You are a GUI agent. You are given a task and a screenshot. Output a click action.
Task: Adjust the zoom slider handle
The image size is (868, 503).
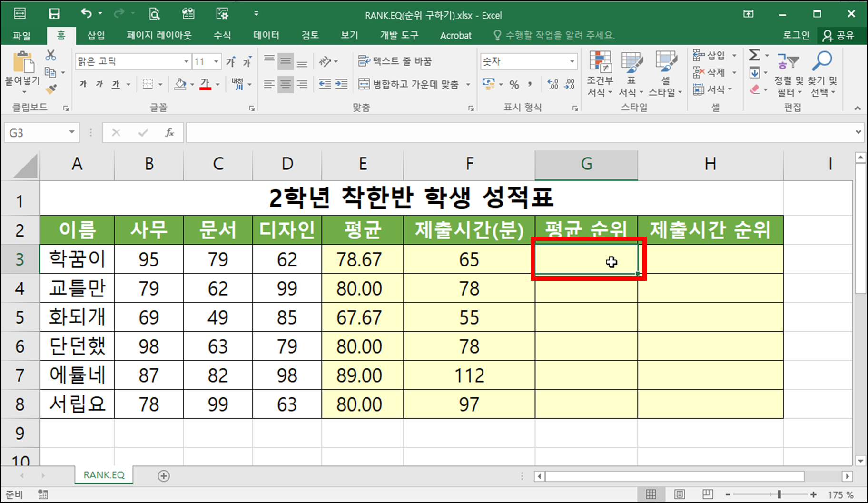coord(779,495)
